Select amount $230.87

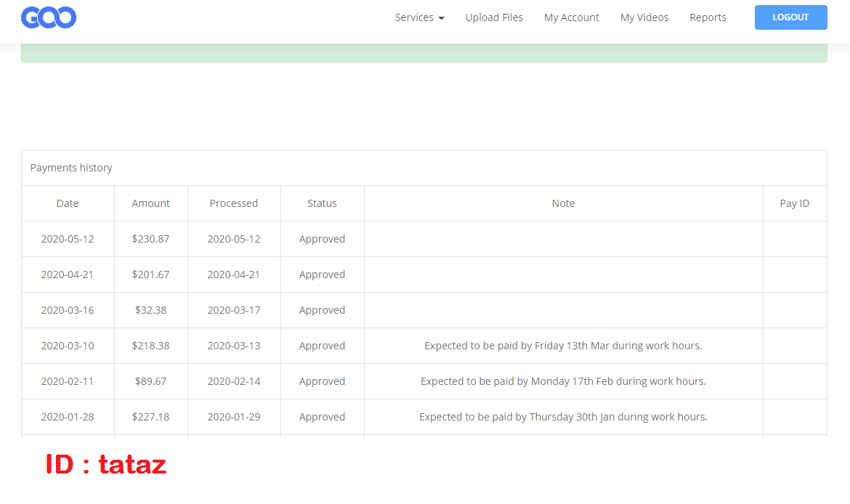click(x=150, y=239)
